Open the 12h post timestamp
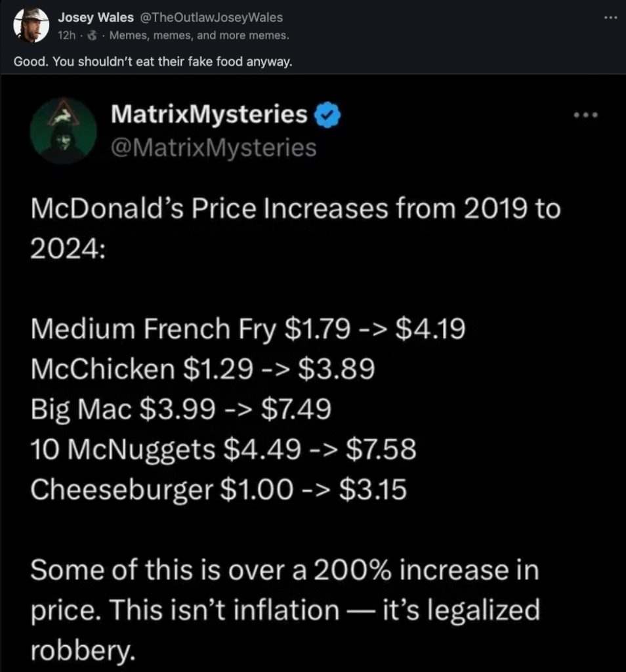 [67, 35]
